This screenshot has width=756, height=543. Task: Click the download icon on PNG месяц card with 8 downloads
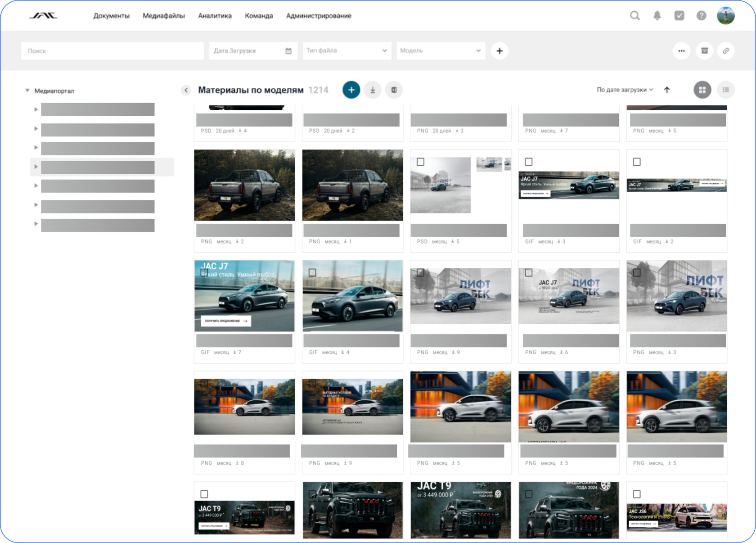237,463
